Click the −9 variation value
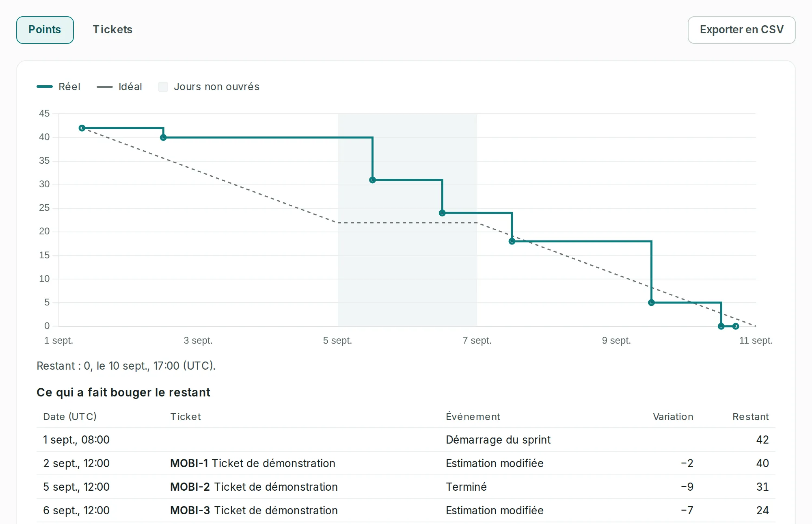The height and width of the screenshot is (524, 812). tap(687, 487)
